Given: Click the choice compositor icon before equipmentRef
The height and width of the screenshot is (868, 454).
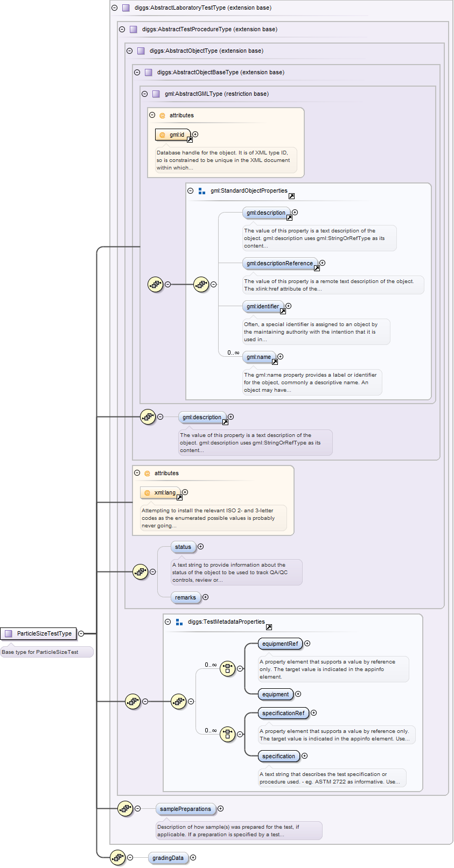Looking at the screenshot, I should pyautogui.click(x=227, y=669).
